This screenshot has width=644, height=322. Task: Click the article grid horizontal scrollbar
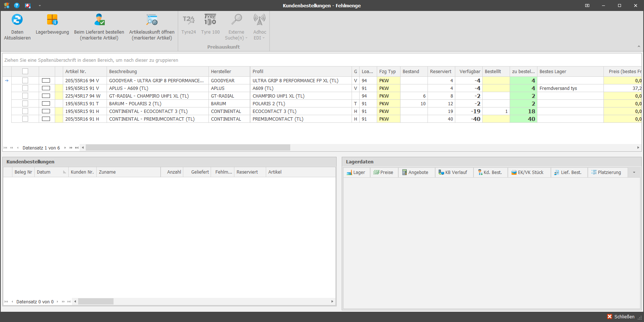(x=188, y=148)
